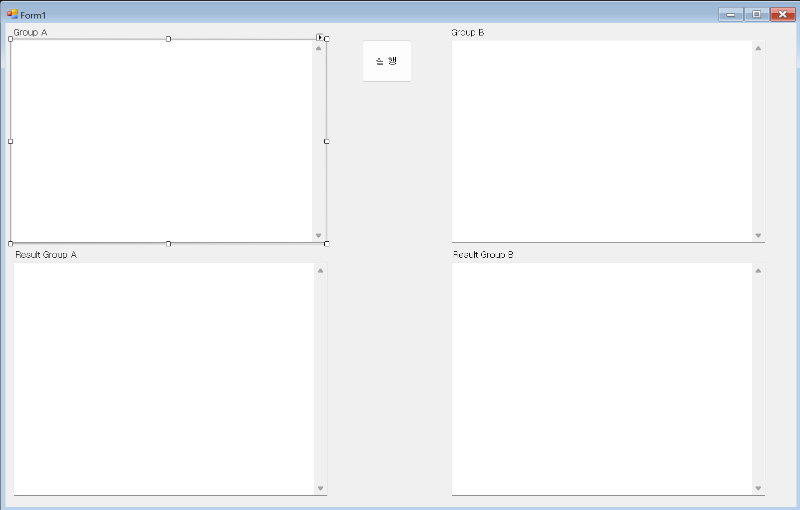This screenshot has height=510, width=800.
Task: Click scroll down arrow in Group A box
Action: point(318,235)
